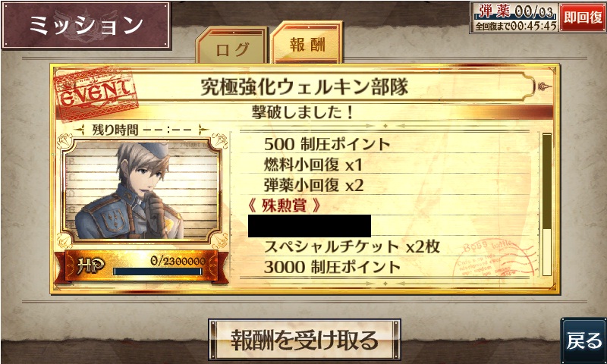Image resolution: width=607 pixels, height=364 pixels.
Task: Click the ミッション title banner
Action: tap(86, 26)
